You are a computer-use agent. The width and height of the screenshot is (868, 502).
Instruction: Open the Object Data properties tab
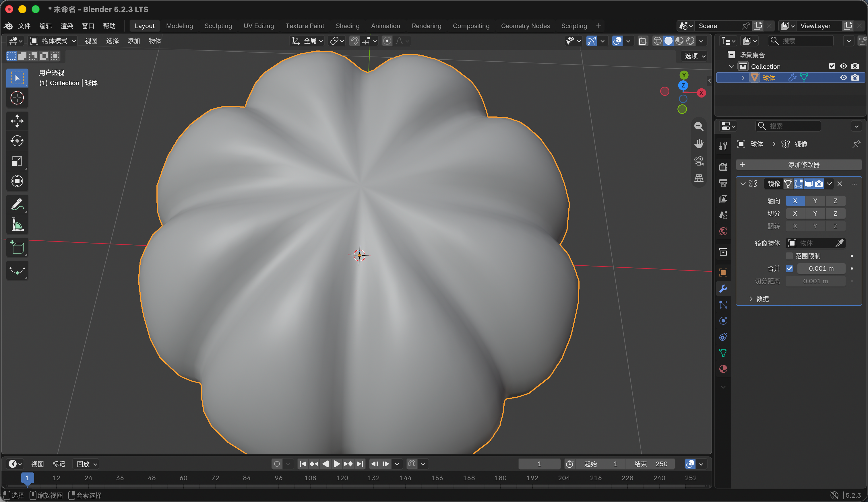click(723, 353)
